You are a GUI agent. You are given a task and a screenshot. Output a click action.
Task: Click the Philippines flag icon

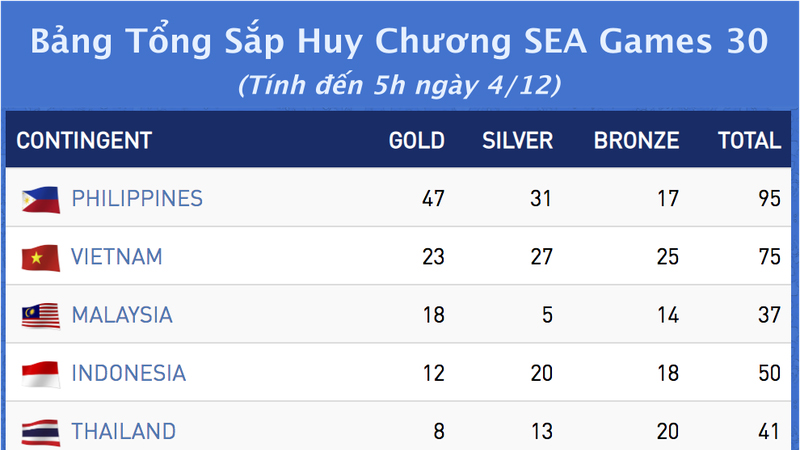pos(40,199)
